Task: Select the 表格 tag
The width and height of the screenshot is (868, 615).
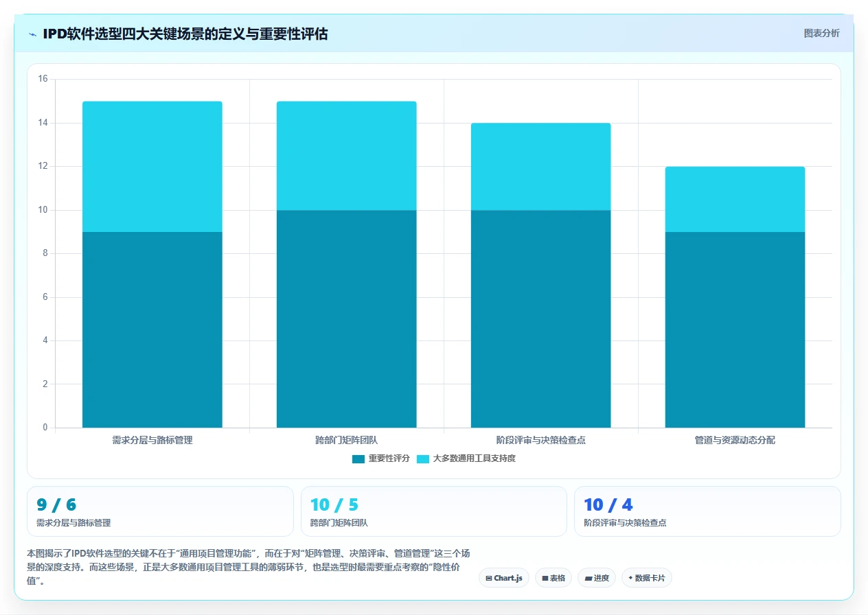Action: [553, 578]
